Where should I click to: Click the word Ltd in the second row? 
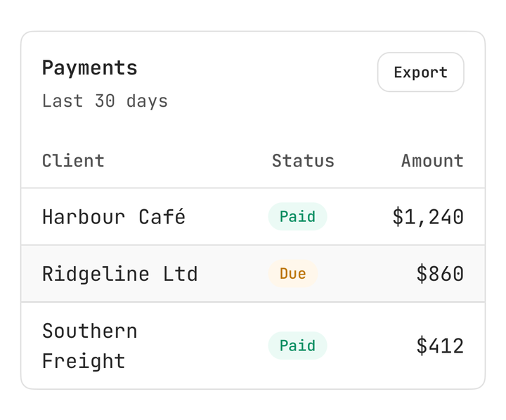[x=180, y=274]
